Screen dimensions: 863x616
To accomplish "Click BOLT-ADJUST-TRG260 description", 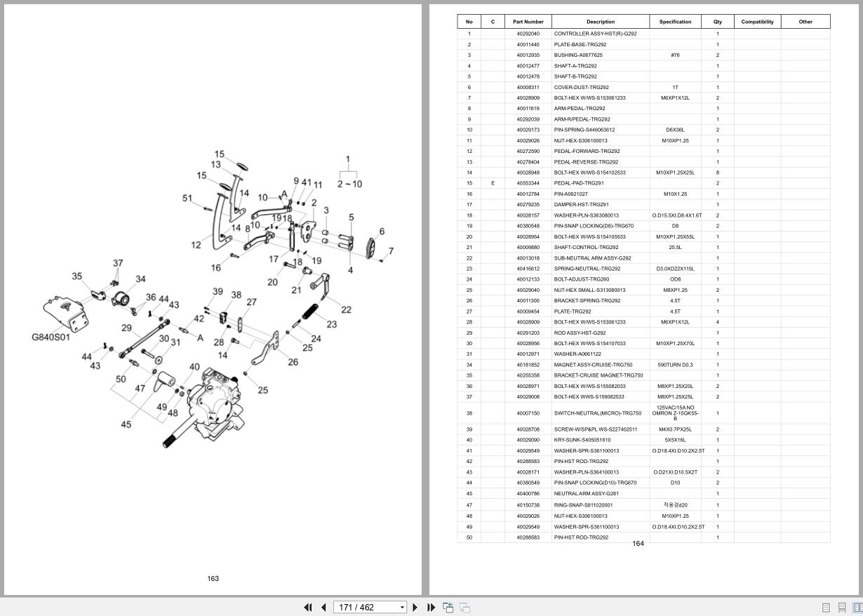I will [582, 279].
